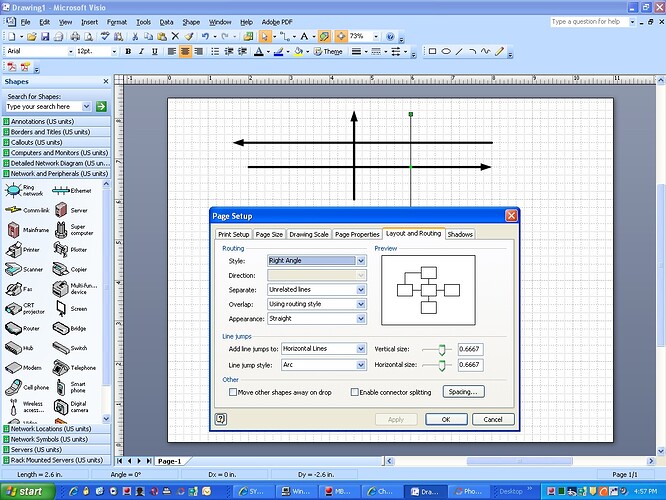Click the Paste clipboard icon
This screenshot has width=666, height=500.
162,37
